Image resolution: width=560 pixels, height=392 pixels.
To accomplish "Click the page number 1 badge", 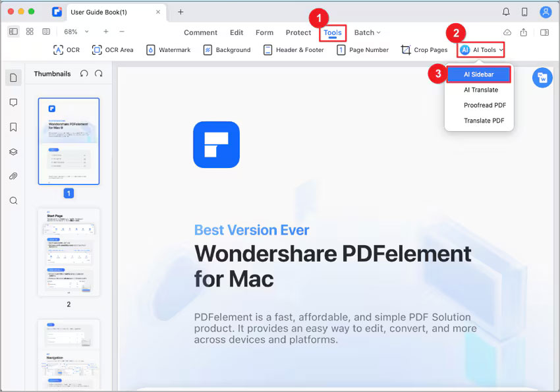I will click(x=69, y=194).
